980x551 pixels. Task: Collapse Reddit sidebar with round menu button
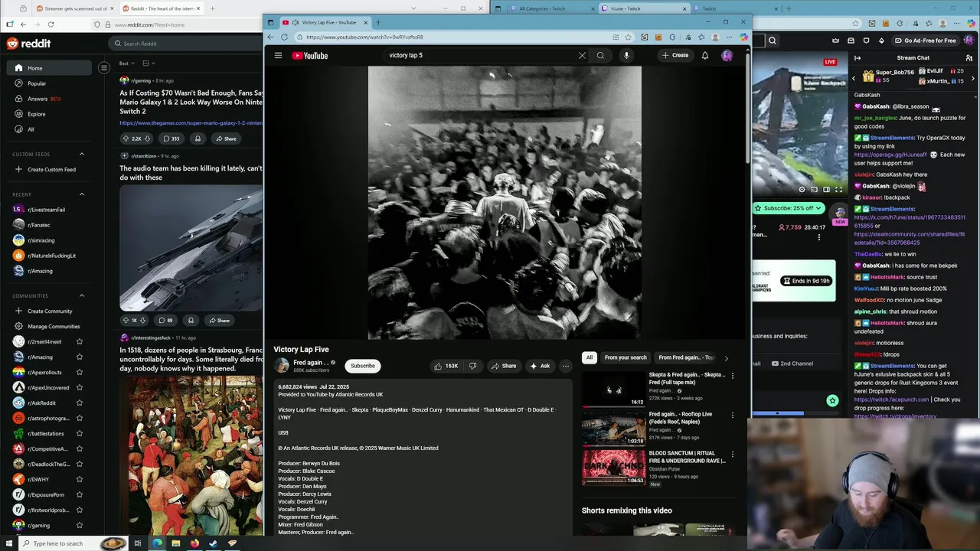click(104, 68)
